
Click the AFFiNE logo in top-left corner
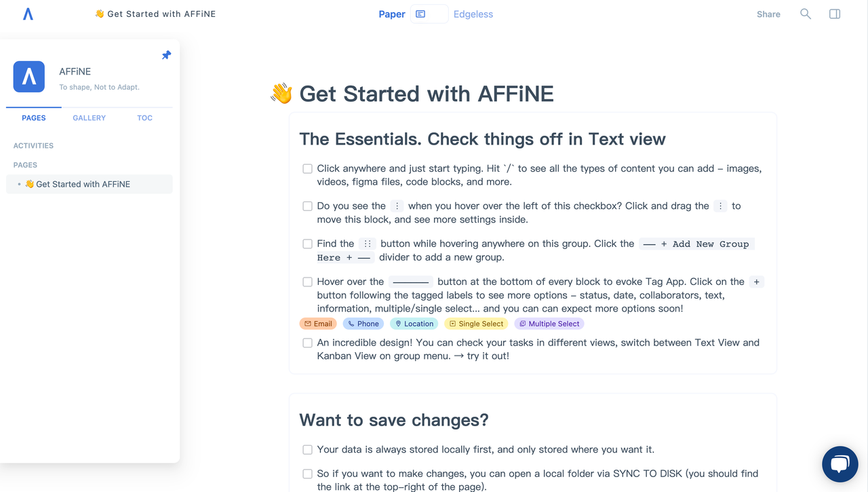[28, 14]
